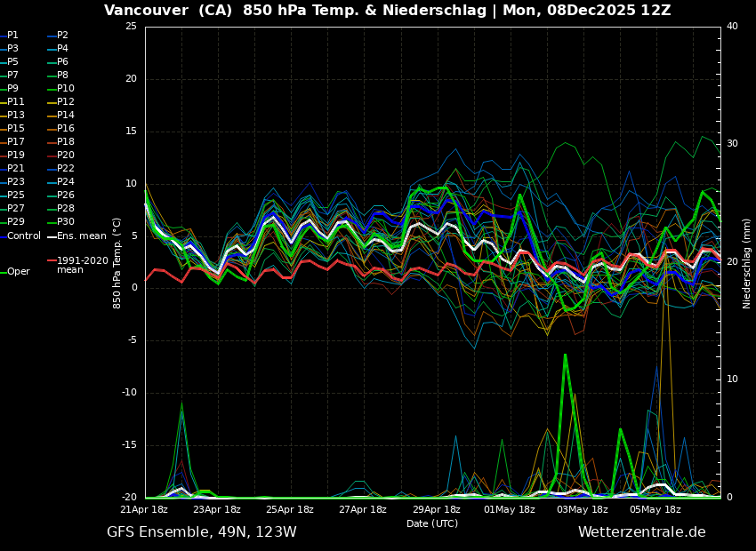The width and height of the screenshot is (756, 551).
Task: Click the Wetterzentrale.de text
Action: (641, 532)
